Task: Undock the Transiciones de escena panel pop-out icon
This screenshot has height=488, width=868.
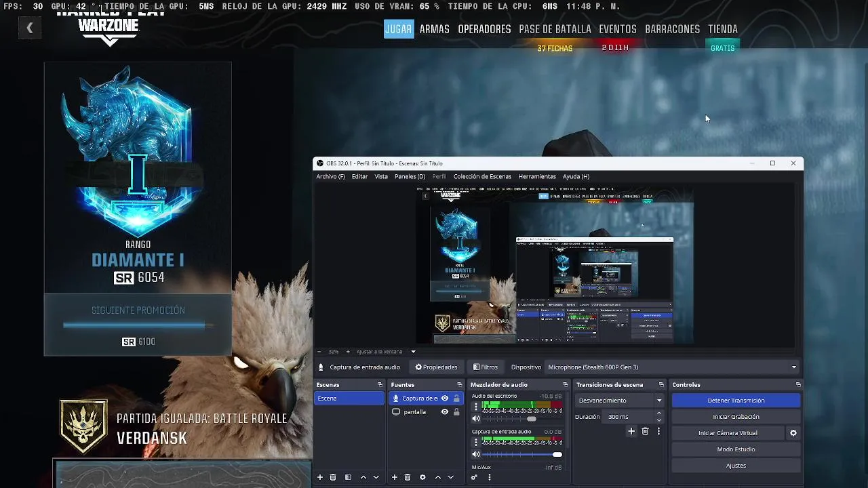Action: 663,385
